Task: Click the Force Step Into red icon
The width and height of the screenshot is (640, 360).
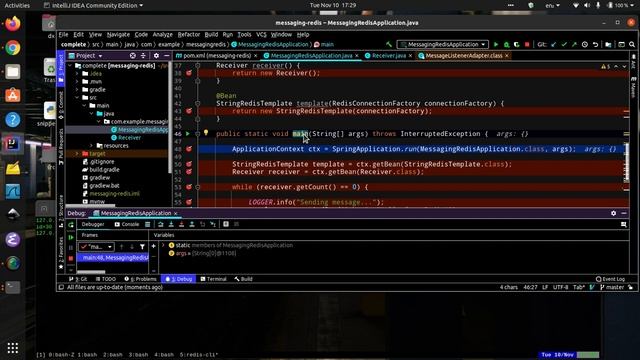Action: 181,224
